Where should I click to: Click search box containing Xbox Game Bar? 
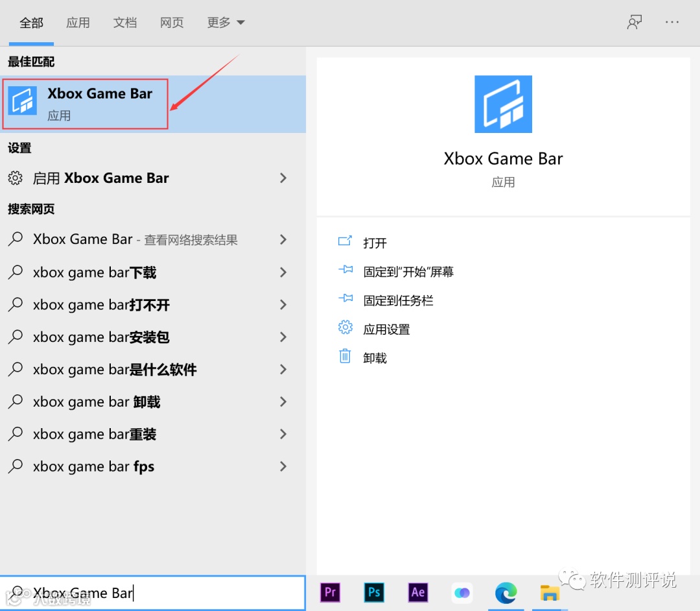click(x=153, y=593)
